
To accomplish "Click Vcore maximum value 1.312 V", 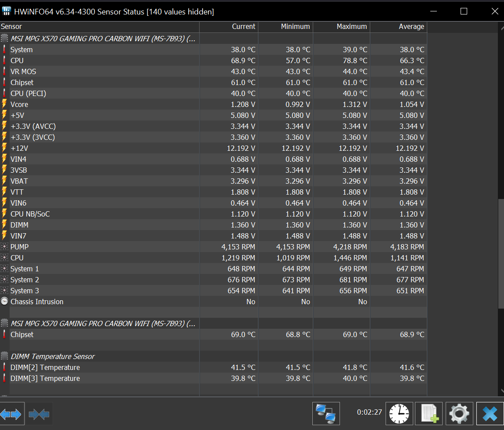I will click(x=354, y=104).
